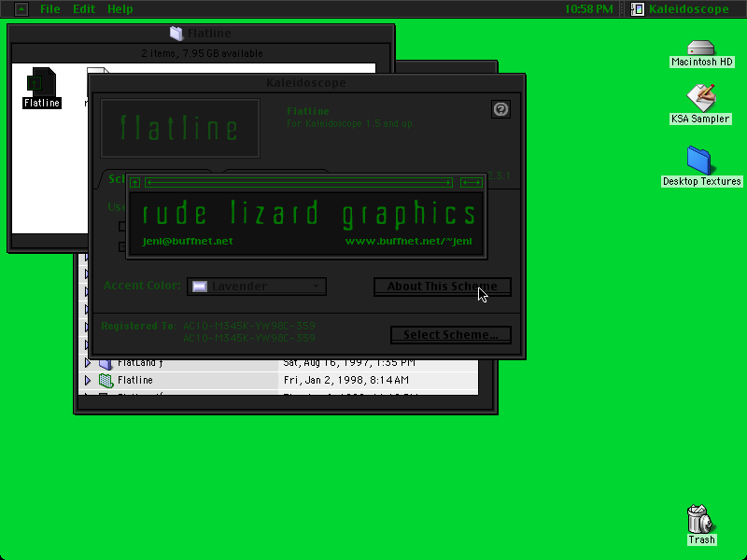Close the rude lizard graphics popup via its up-arrow box
This screenshot has width=747, height=560.
[134, 182]
